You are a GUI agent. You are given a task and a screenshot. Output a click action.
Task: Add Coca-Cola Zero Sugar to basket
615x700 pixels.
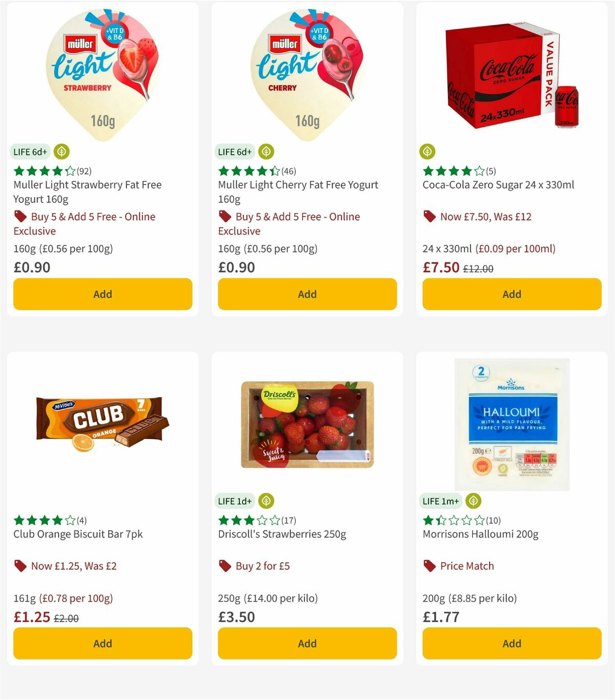point(511,294)
